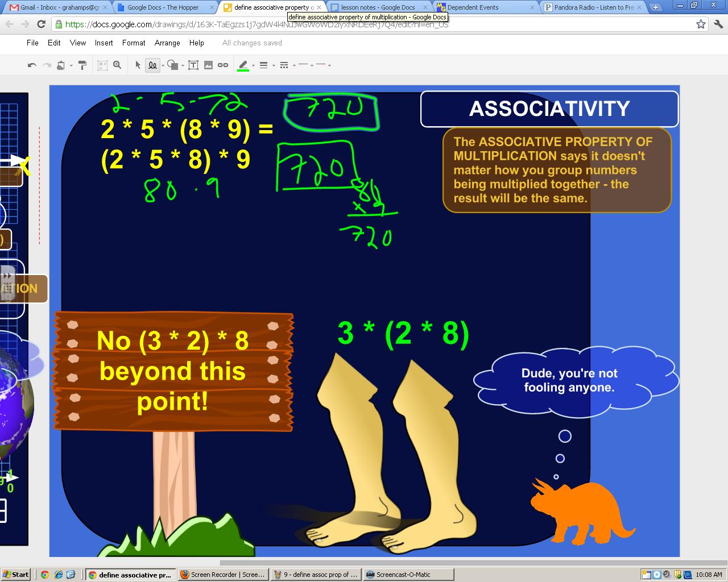Open the Help menu
This screenshot has width=728, height=582.
(x=197, y=43)
